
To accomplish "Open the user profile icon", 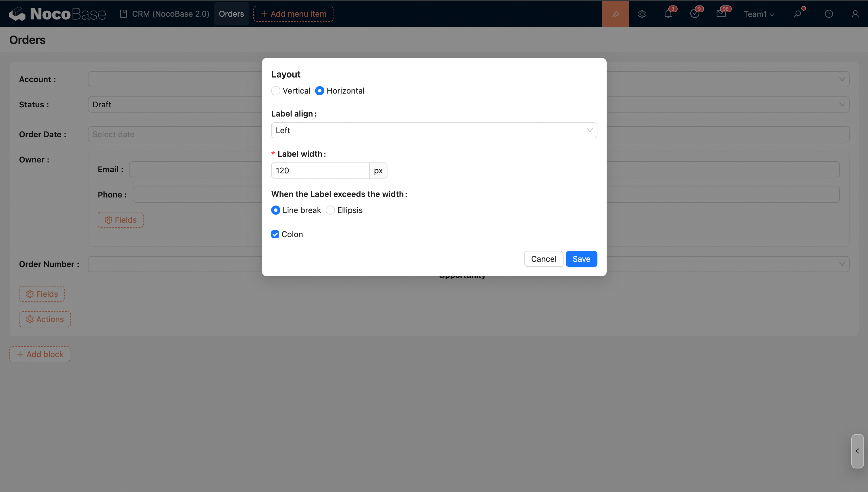I will pyautogui.click(x=855, y=14).
